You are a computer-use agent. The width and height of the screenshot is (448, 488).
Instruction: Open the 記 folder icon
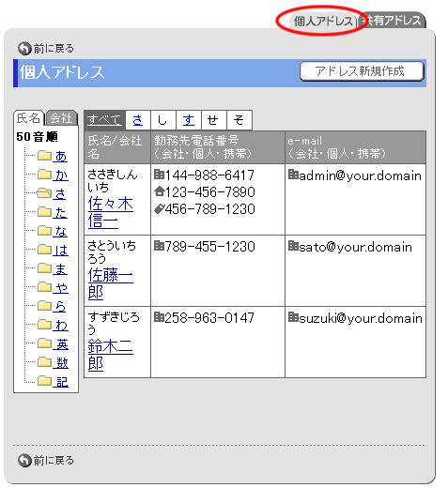(x=44, y=381)
